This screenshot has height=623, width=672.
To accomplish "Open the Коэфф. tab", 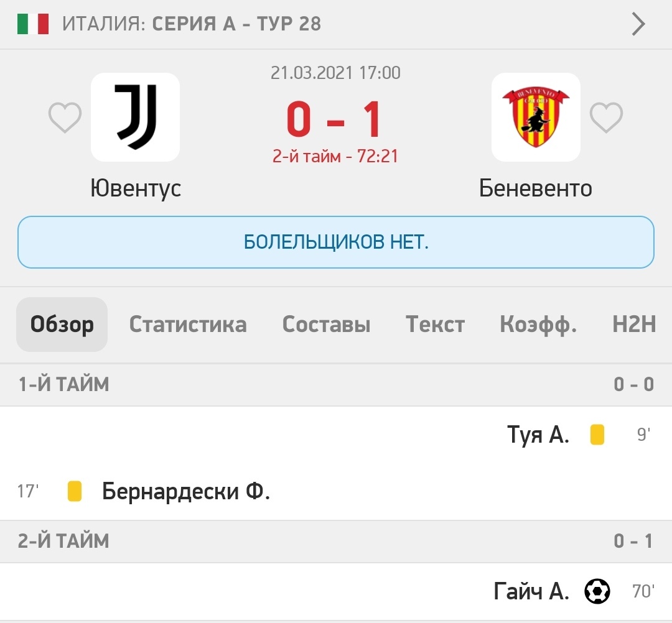I will click(x=538, y=324).
